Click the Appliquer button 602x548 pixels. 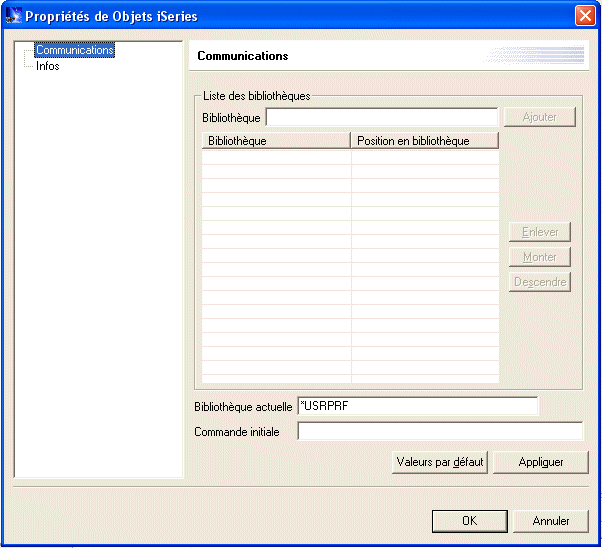541,462
